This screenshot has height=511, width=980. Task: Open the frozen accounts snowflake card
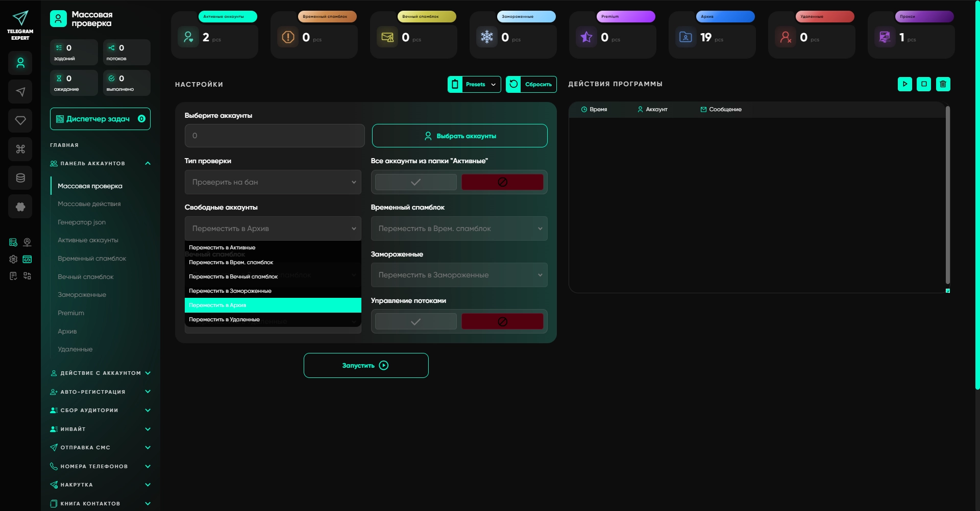pos(513,35)
